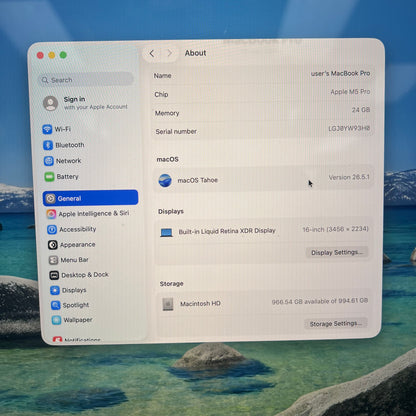
Task: Click the "Displays" section heading
Action: (171, 211)
